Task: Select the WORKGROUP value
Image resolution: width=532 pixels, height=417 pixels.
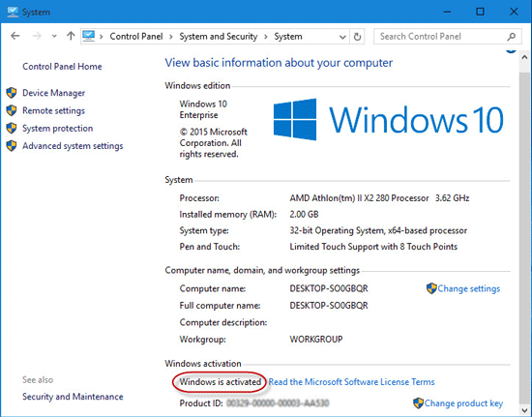Action: click(316, 339)
